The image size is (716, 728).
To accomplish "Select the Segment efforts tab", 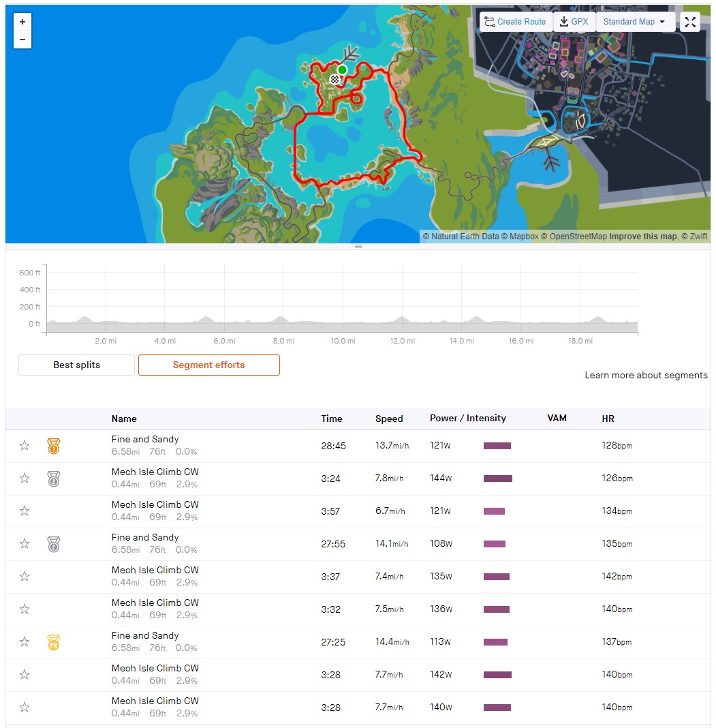I will point(209,365).
